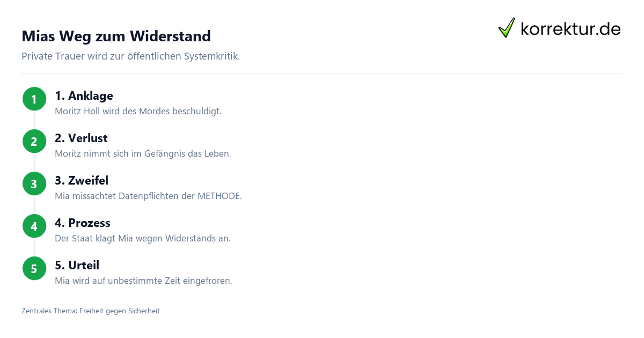Viewport: 644px width, 338px height.
Task: Select the heading '5. Urteil'
Action: coord(77,266)
